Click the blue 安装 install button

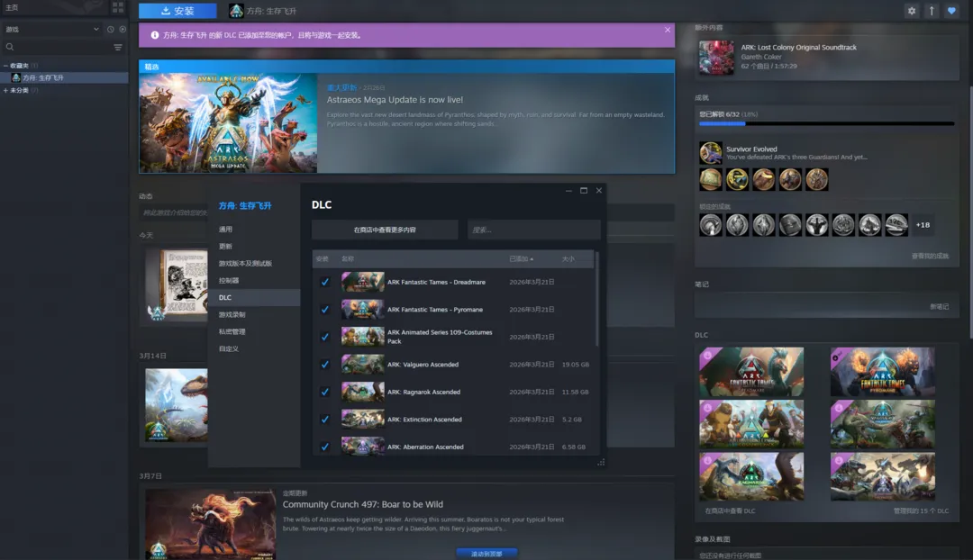tap(177, 11)
